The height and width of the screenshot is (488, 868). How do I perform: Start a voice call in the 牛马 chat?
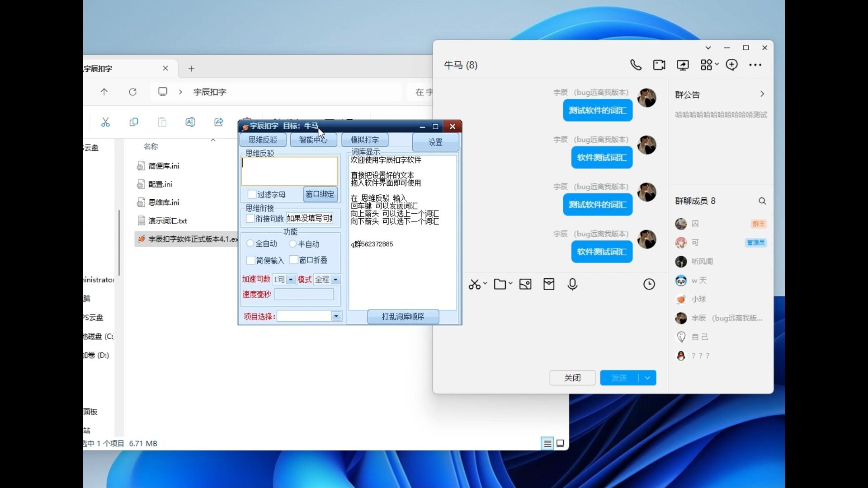636,65
